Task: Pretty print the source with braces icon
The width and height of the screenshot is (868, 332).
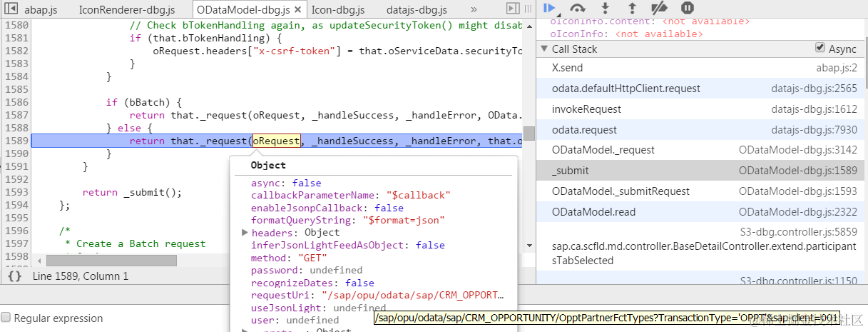Action: [15, 276]
